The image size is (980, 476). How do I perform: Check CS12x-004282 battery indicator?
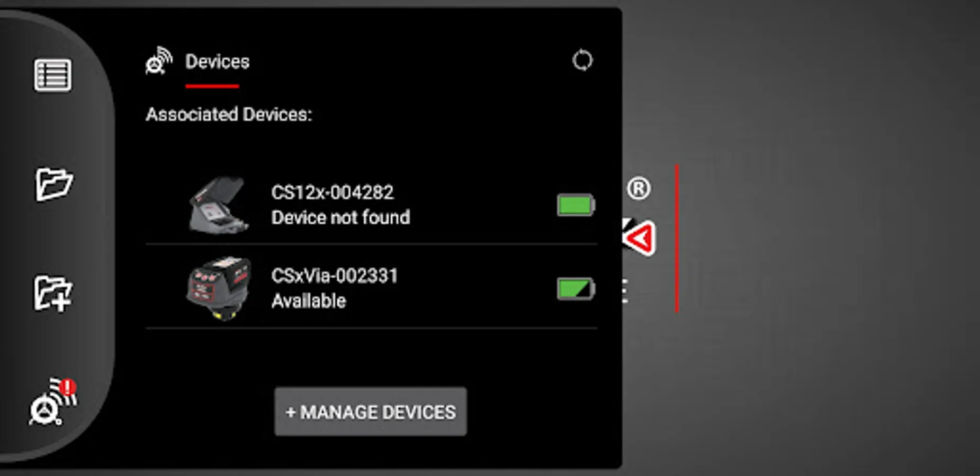(x=576, y=205)
